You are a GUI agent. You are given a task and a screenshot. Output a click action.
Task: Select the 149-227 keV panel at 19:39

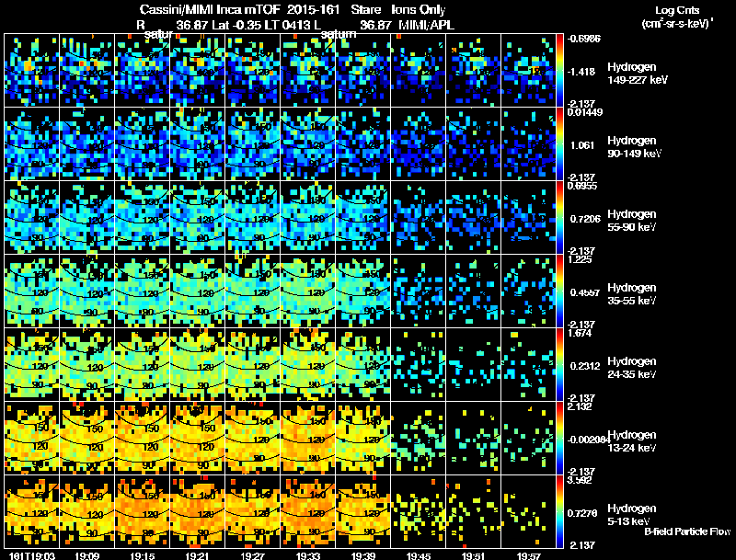tap(362, 71)
